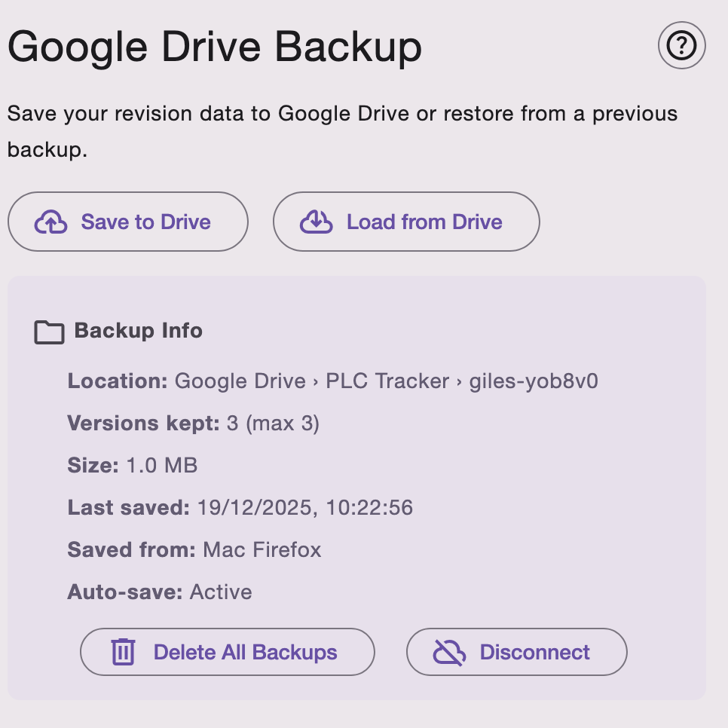Click the Save to Drive button
Screen dimensions: 728x728
point(127,222)
